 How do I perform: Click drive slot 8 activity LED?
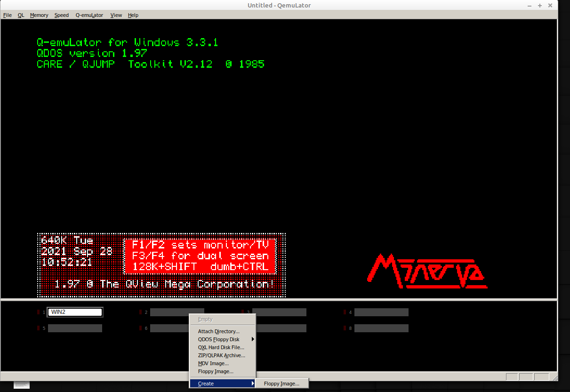pyautogui.click(x=345, y=328)
